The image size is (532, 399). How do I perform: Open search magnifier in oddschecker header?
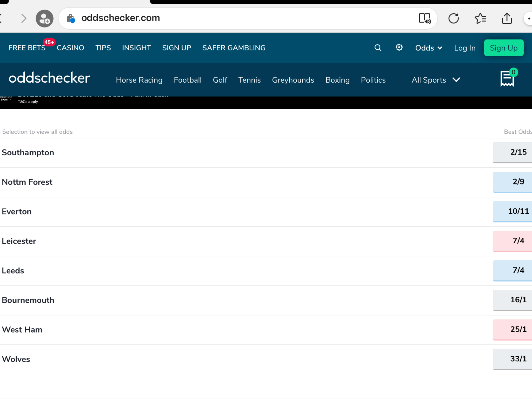click(x=378, y=48)
